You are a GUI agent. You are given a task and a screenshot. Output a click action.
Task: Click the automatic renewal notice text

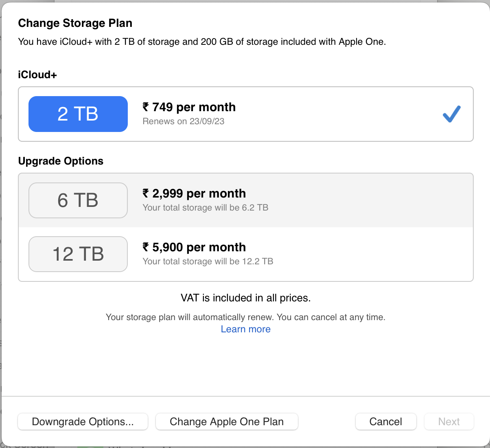point(245,317)
